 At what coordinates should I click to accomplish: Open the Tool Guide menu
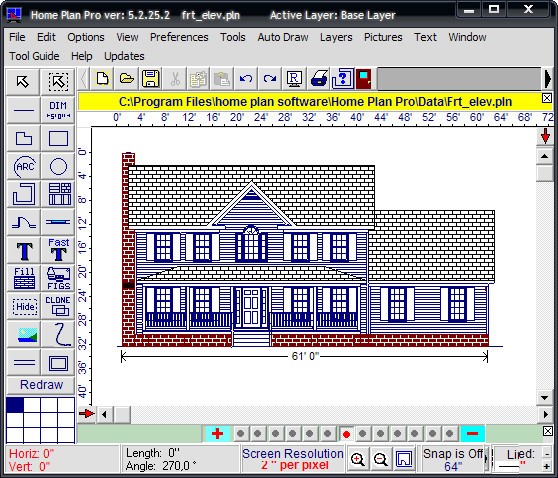34,56
